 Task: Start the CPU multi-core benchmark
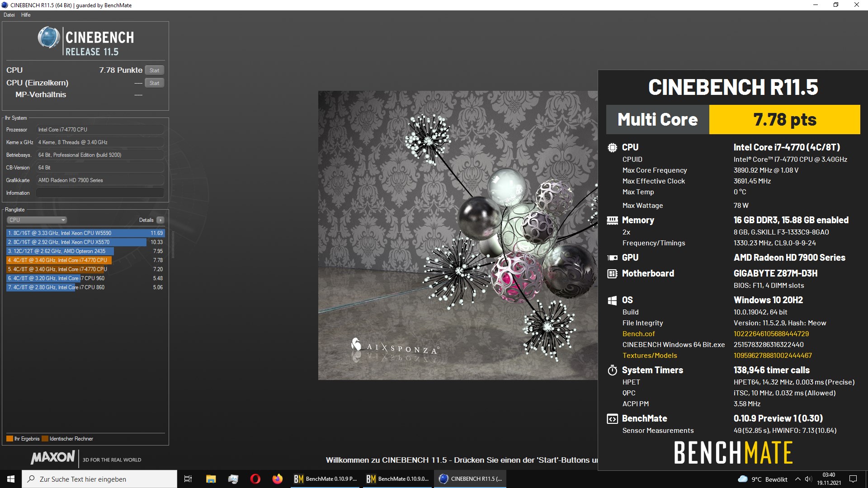tap(154, 70)
